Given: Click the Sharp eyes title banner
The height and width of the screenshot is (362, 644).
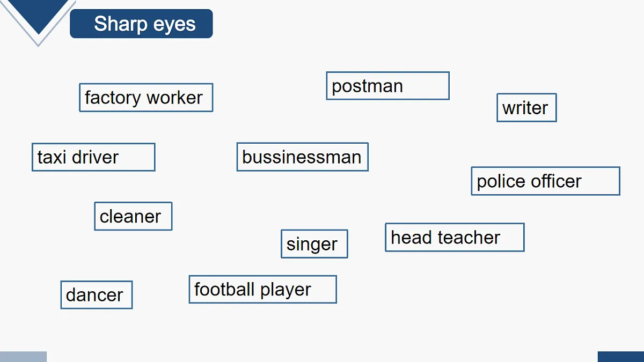Looking at the screenshot, I should (141, 24).
